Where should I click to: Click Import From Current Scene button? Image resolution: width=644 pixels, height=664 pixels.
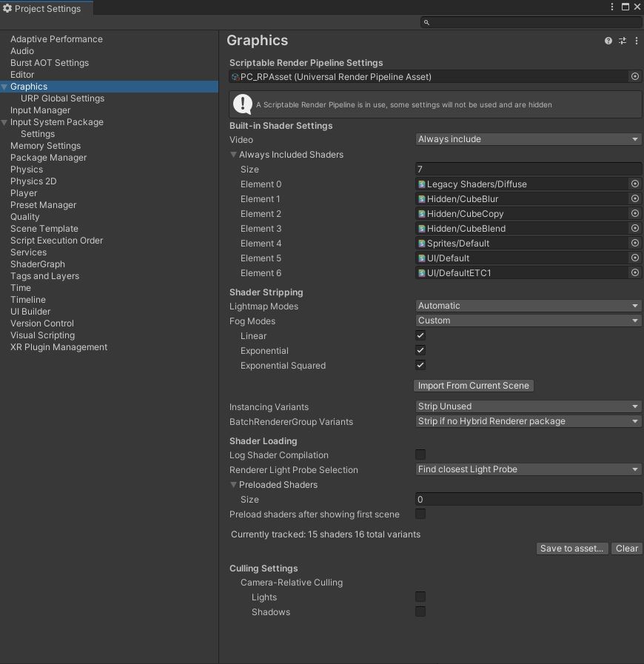[x=473, y=386]
